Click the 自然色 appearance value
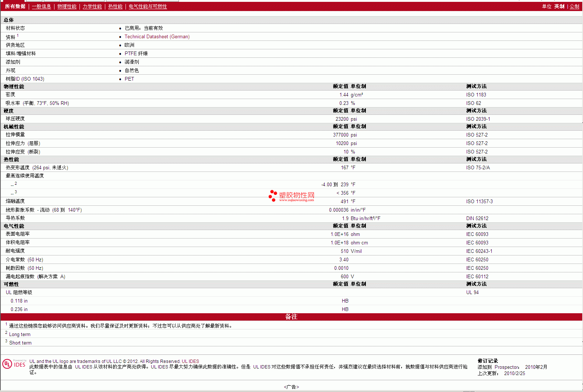 click(x=132, y=71)
